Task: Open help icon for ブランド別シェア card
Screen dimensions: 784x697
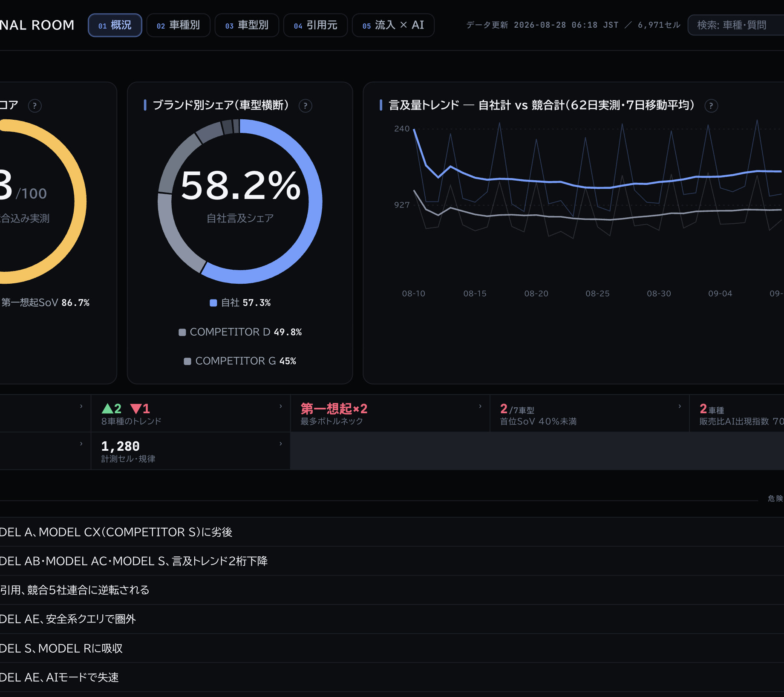Action: [x=305, y=106]
